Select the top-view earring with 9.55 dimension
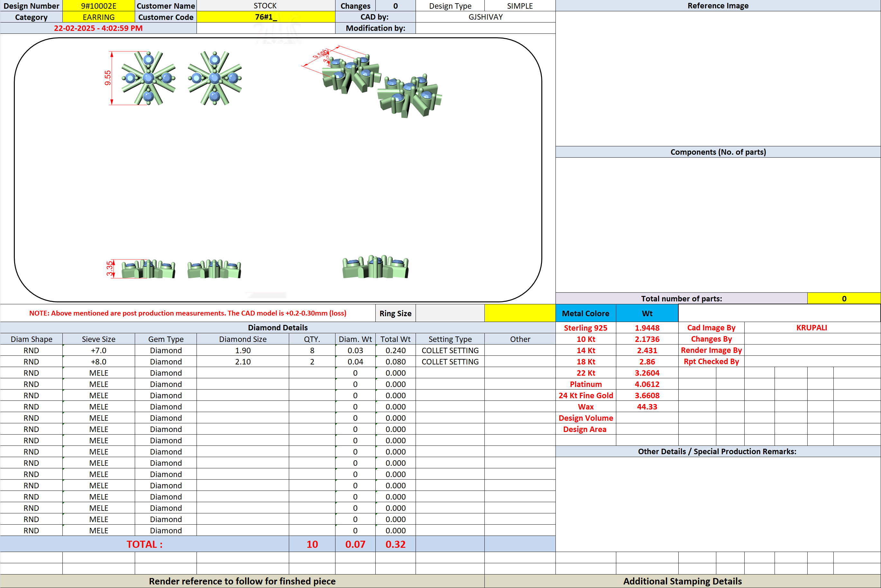Image resolution: width=881 pixels, height=588 pixels. [x=148, y=78]
